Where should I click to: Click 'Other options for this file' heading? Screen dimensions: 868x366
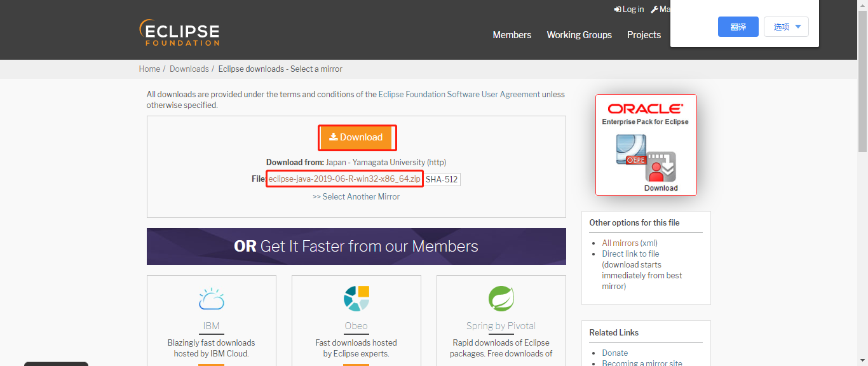(634, 222)
